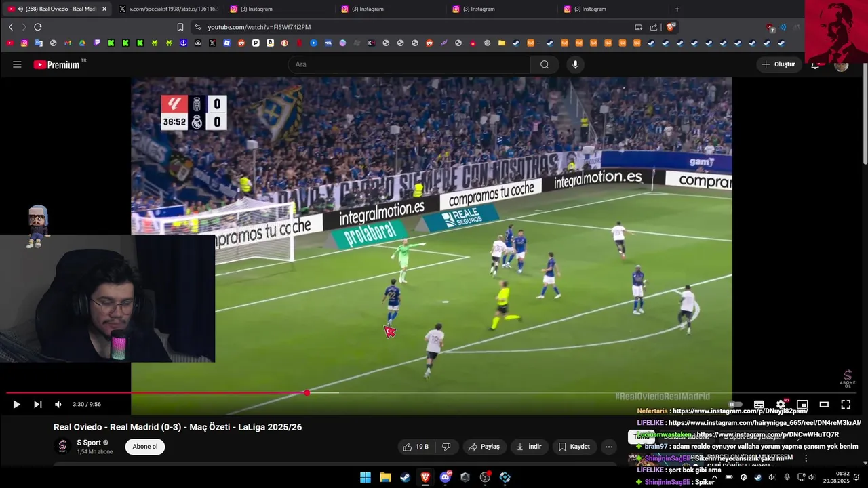Click the search magnifier button
Image resolution: width=868 pixels, height=488 pixels.
(545, 64)
